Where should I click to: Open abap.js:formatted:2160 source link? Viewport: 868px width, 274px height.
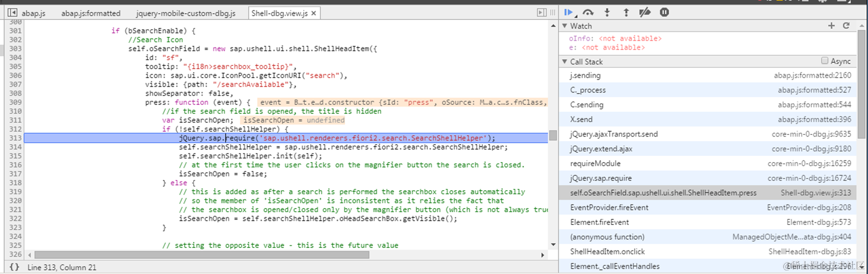pos(813,75)
